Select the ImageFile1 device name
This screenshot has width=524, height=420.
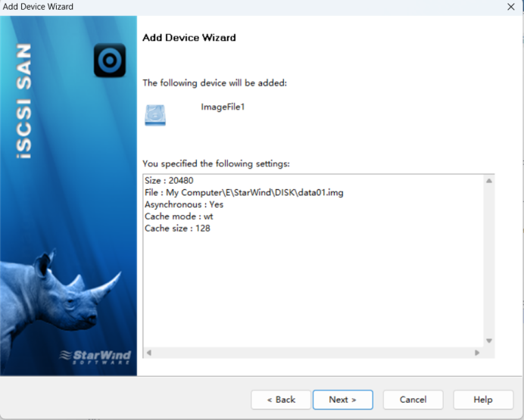tap(223, 107)
